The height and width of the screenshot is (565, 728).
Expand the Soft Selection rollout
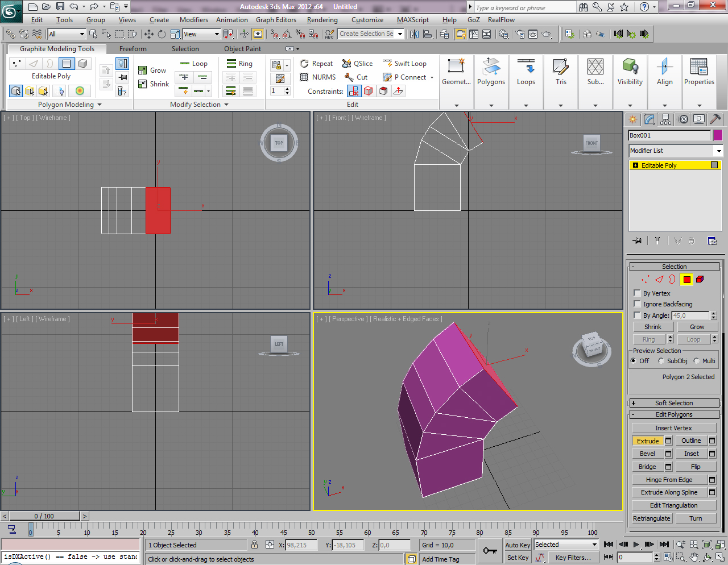(674, 403)
